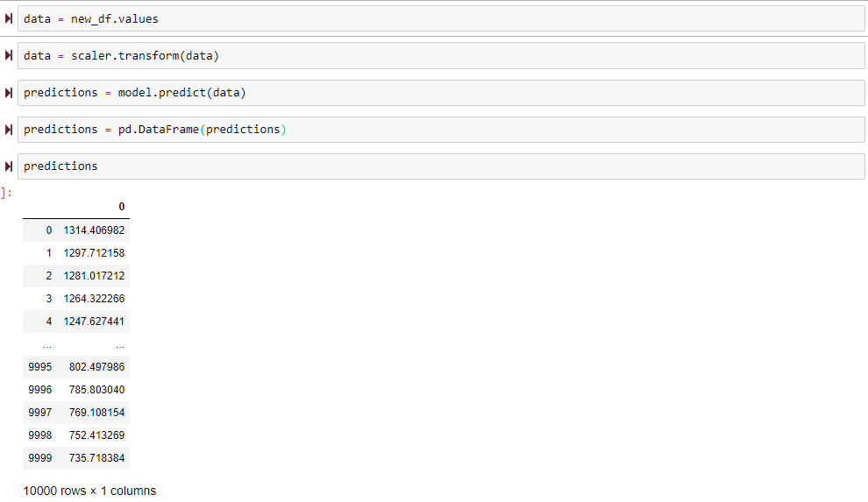Pick the 785.803040 value in row 9996

96,389
